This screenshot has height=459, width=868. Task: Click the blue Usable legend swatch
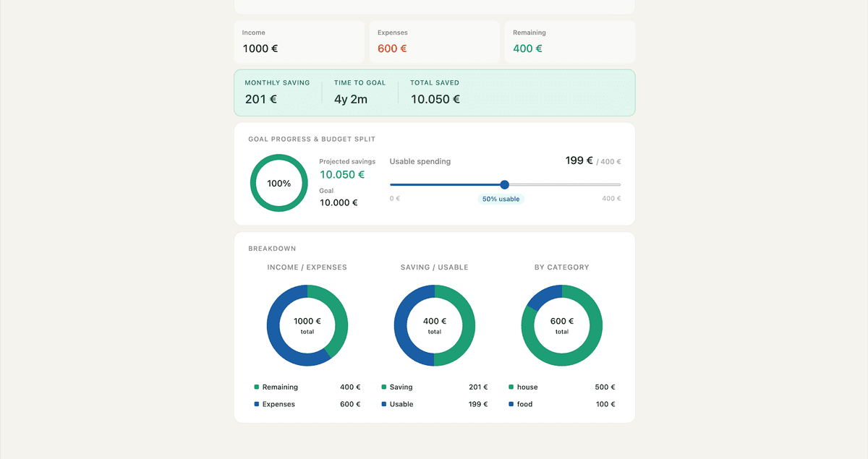[384, 404]
